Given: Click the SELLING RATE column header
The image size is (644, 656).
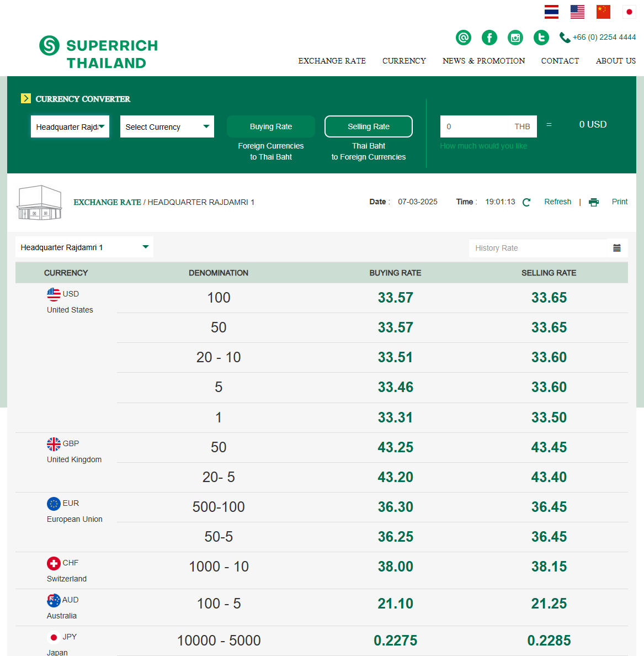Looking at the screenshot, I should click(549, 273).
